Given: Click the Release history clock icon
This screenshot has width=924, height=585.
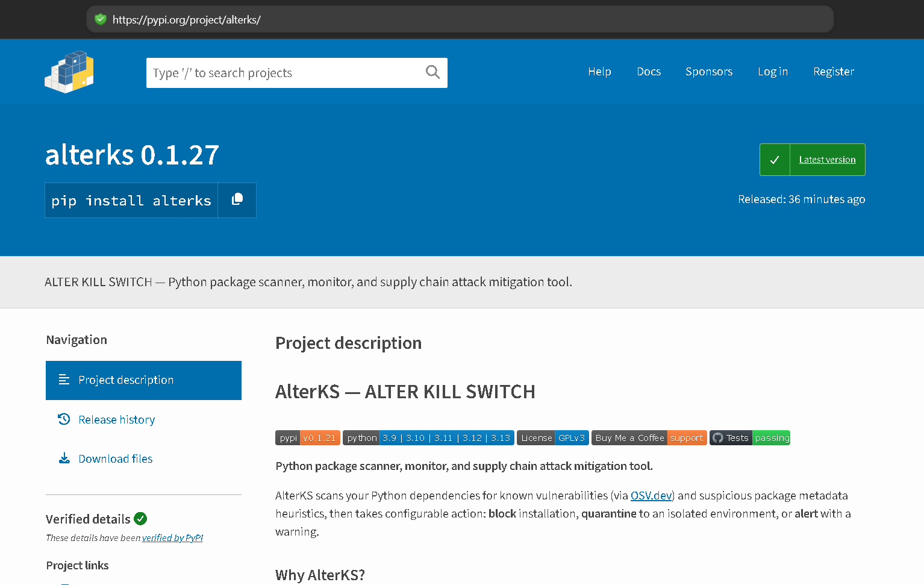Looking at the screenshot, I should click(x=64, y=419).
